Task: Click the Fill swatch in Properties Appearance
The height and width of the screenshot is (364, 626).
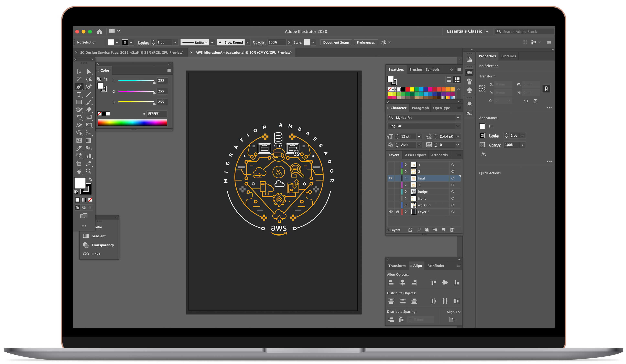Action: coord(482,126)
